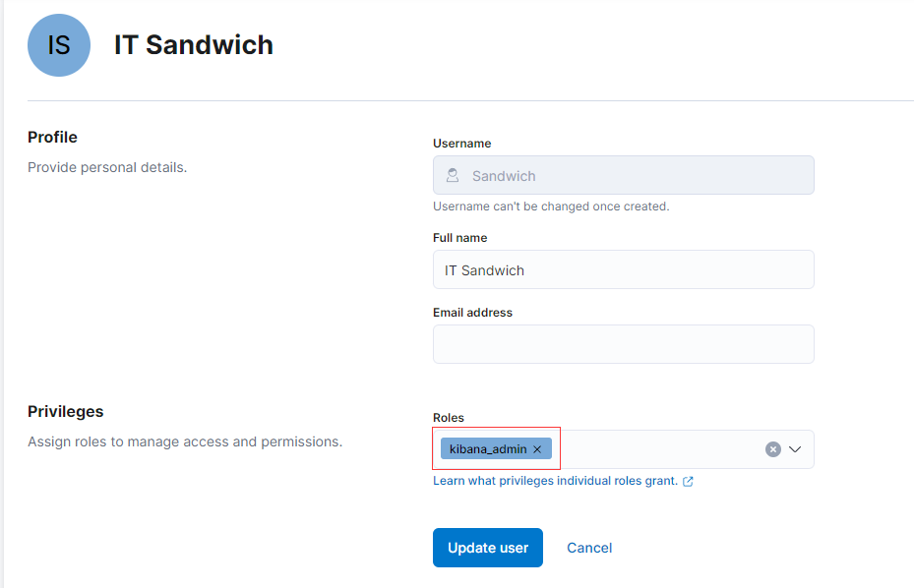Cancel editing the user
The height and width of the screenshot is (588, 914).
pyautogui.click(x=589, y=548)
